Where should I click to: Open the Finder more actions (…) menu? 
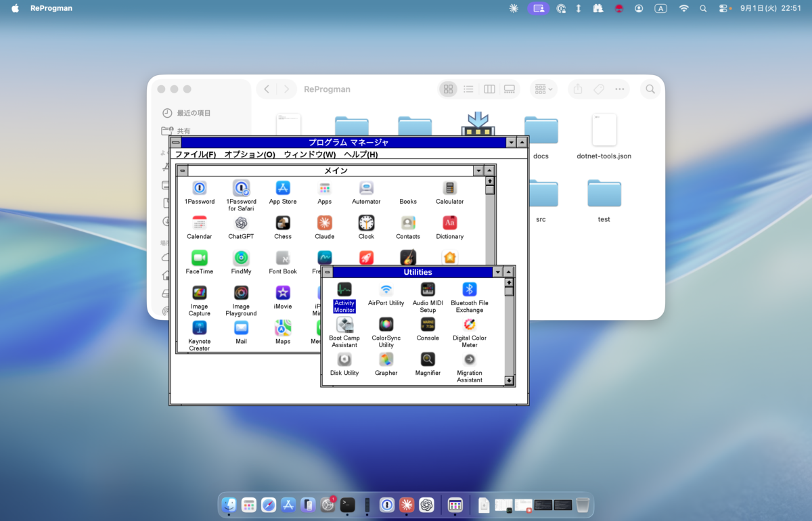tap(619, 89)
